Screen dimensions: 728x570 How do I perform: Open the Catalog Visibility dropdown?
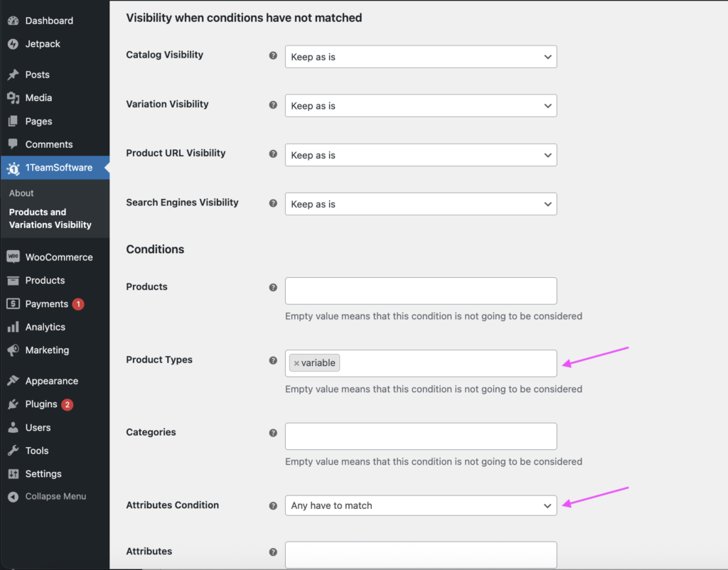tap(420, 57)
